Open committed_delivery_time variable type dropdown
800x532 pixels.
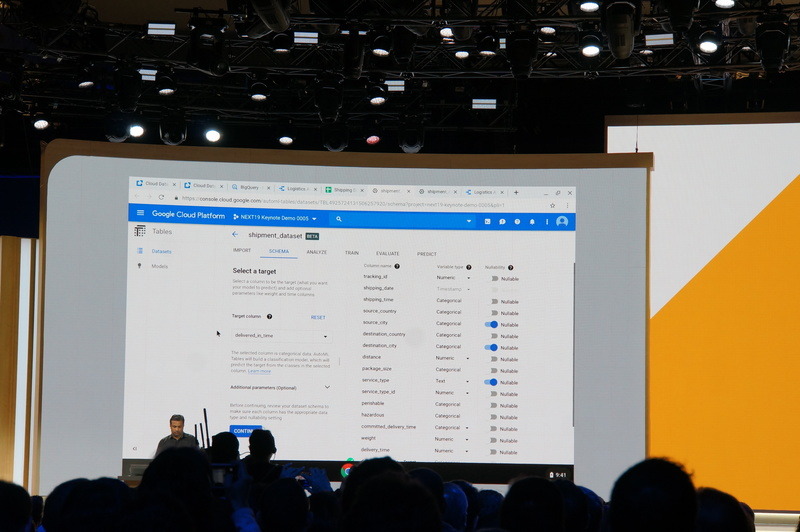coord(452,427)
